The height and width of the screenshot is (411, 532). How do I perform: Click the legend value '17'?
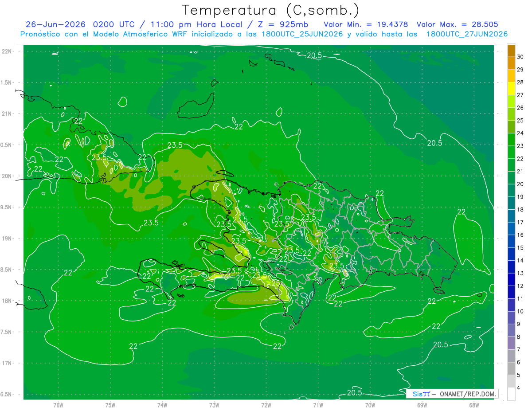pyautogui.click(x=520, y=223)
